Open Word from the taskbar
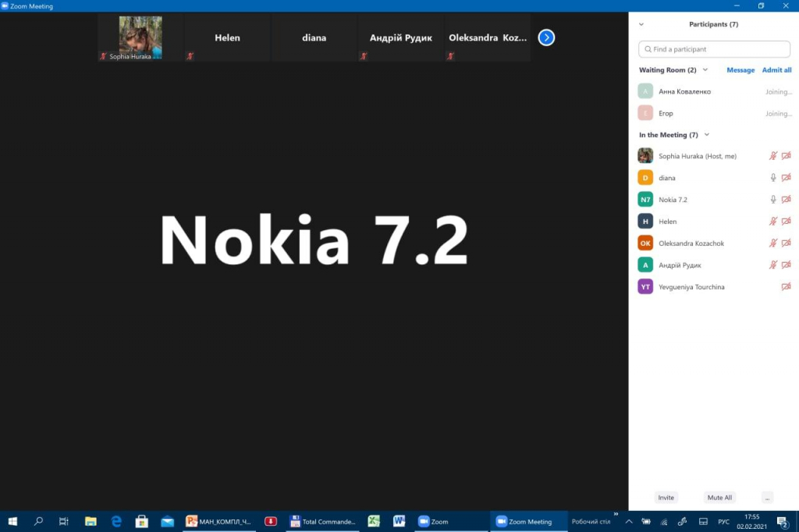The width and height of the screenshot is (799, 532). point(399,521)
